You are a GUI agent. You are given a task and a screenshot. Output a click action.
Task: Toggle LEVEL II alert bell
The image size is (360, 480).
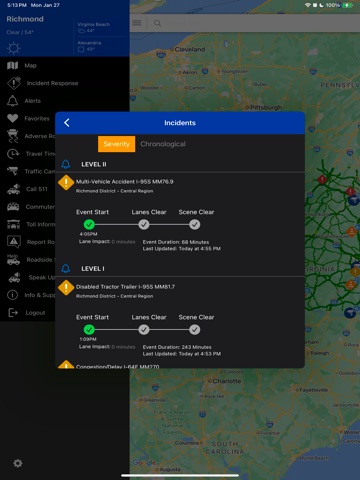pyautogui.click(x=66, y=164)
